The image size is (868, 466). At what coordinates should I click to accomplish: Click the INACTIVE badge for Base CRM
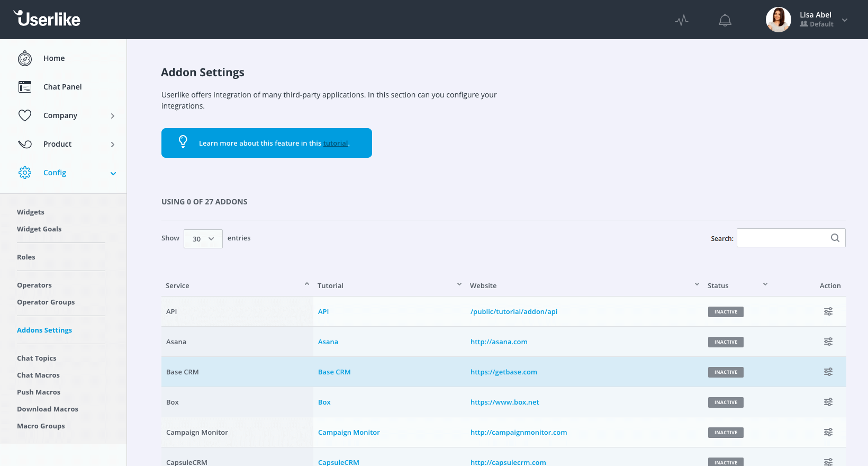click(x=726, y=372)
